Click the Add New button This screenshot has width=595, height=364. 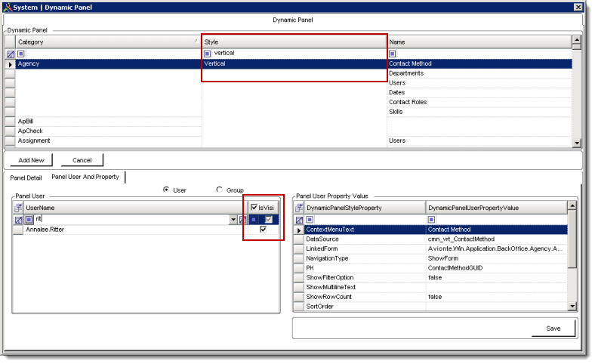(31, 160)
